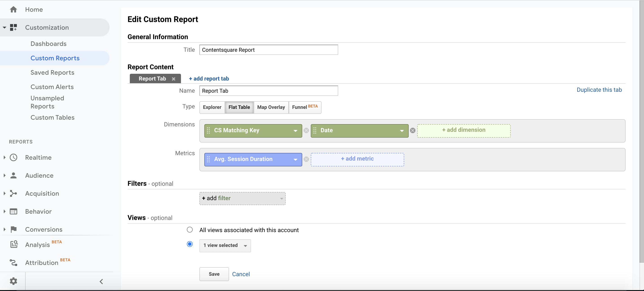Open Custom Alerts in the sidebar
The height and width of the screenshot is (291, 644).
[52, 87]
